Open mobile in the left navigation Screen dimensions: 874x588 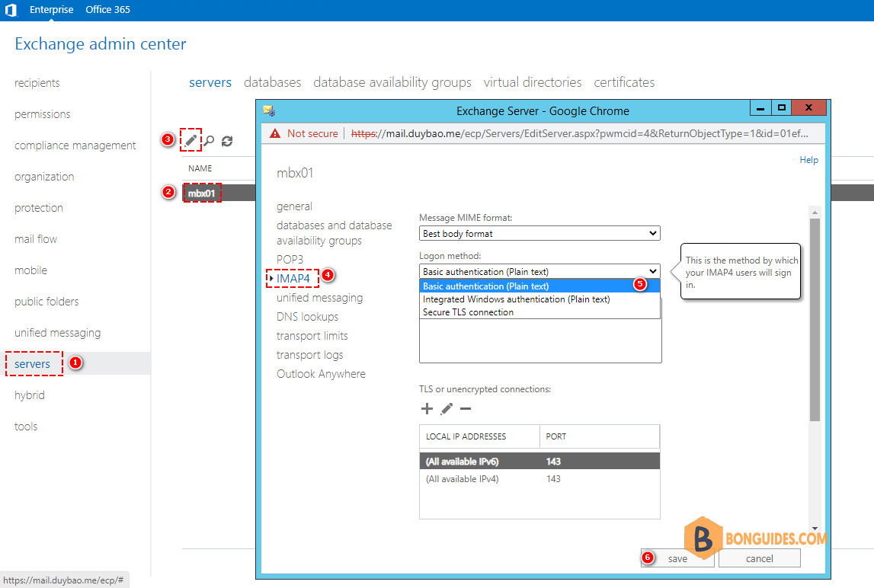coord(30,270)
